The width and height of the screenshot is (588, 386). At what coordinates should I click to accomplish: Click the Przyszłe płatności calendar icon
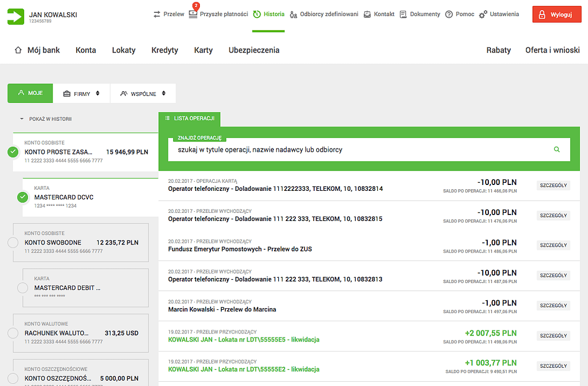coord(193,14)
